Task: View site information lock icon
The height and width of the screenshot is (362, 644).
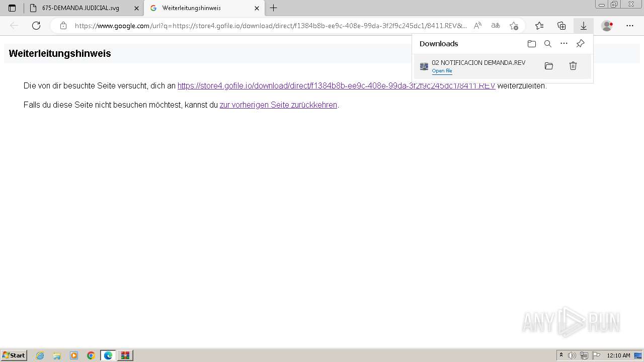Action: pos(63,26)
